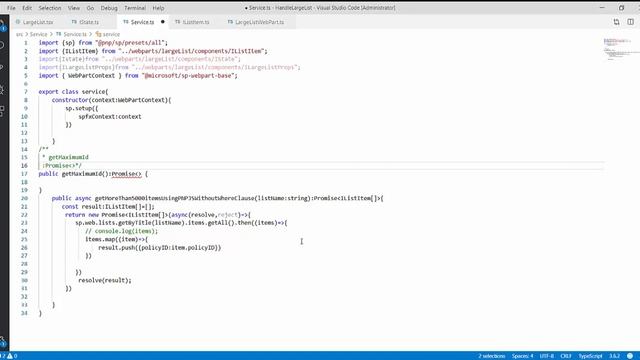Click the '@microsoft/sp-webpart-base' import string
Viewport: 640px width, 360px height.
(x=189, y=76)
